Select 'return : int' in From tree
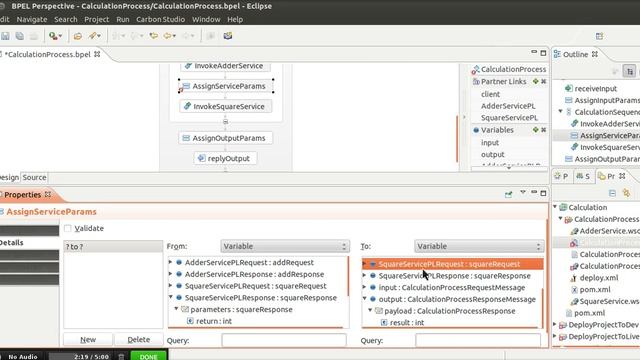Screen dimensions: 640x360 click(214, 321)
